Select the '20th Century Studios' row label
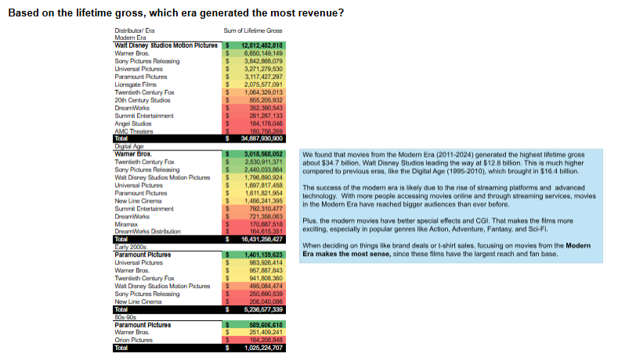The width and height of the screenshot is (618, 364). [143, 100]
